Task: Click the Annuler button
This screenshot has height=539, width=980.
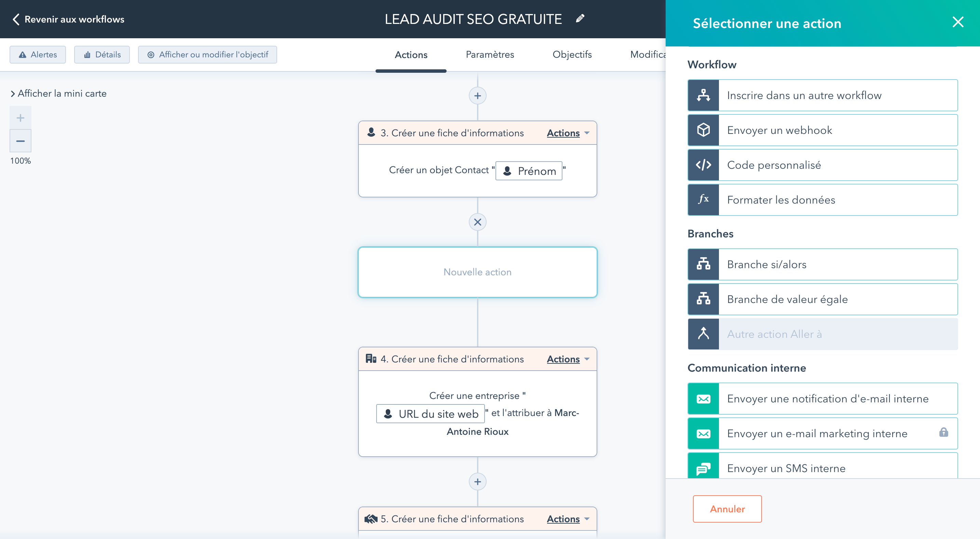Action: (727, 509)
